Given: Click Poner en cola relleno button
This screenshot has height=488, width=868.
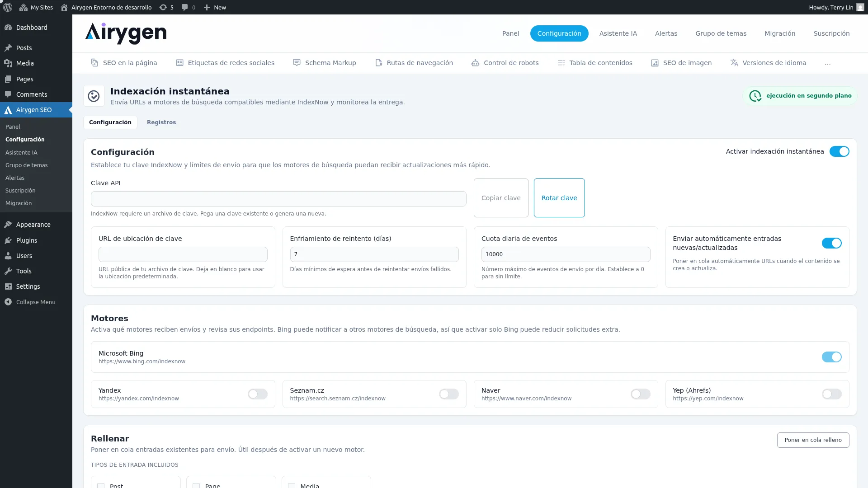Looking at the screenshot, I should [x=813, y=440].
